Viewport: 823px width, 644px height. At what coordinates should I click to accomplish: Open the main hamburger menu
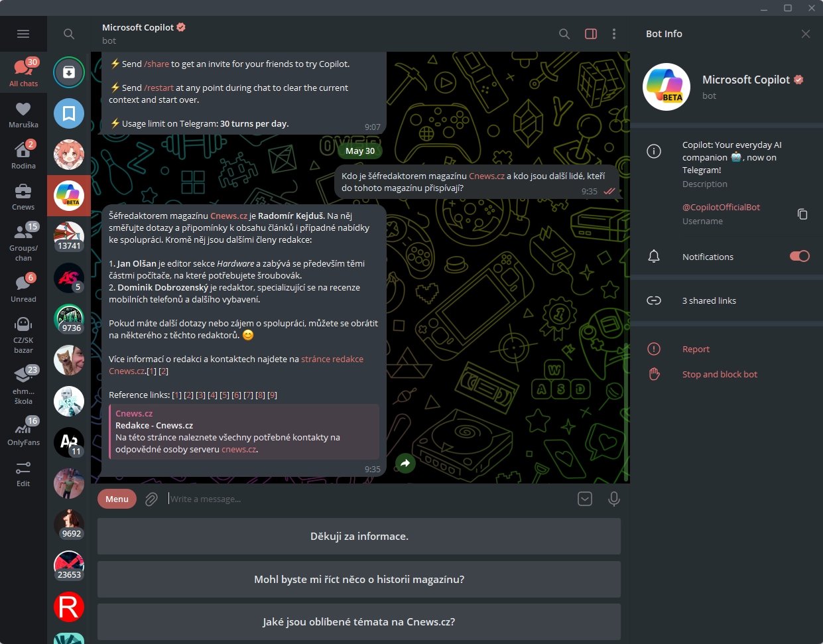tap(23, 33)
